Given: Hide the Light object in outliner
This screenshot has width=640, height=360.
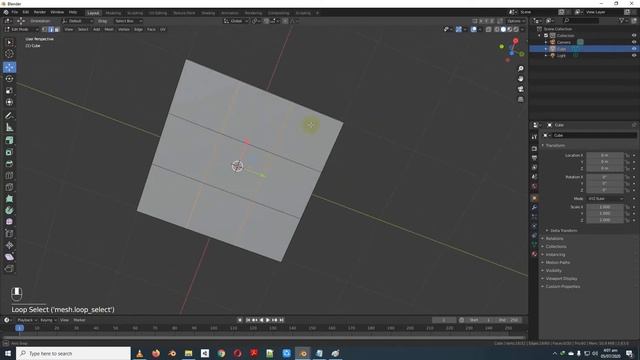Looking at the screenshot, I should pos(634,56).
